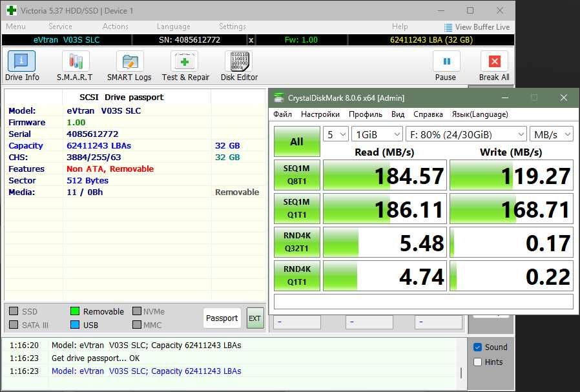580x392 pixels.
Task: Click the Break All red icon
Action: click(x=494, y=61)
